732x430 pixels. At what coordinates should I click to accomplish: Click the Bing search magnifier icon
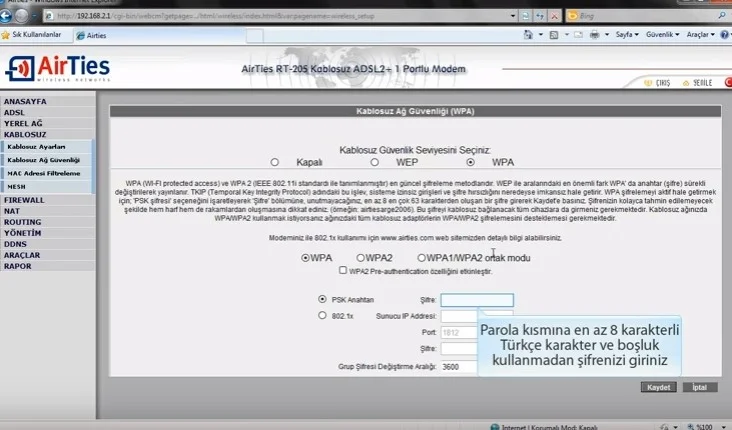[720, 16]
